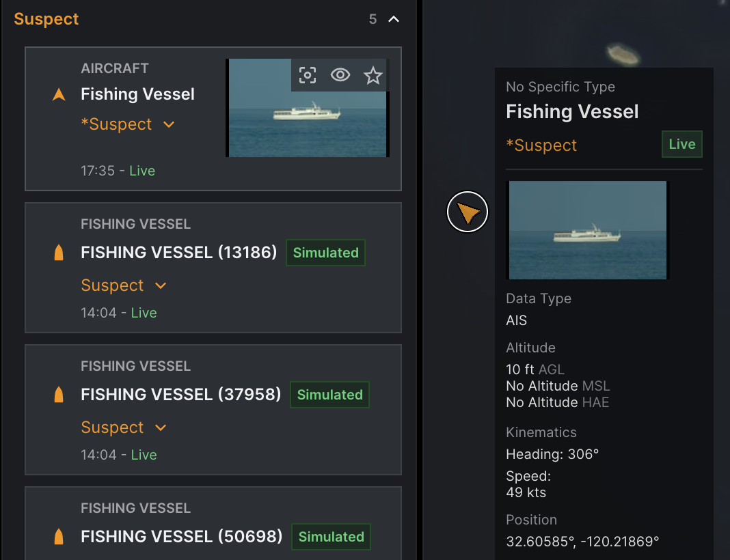The width and height of the screenshot is (730, 560).
Task: Open the *Suspect dropdown on the aircraft card
Action: coord(169,124)
